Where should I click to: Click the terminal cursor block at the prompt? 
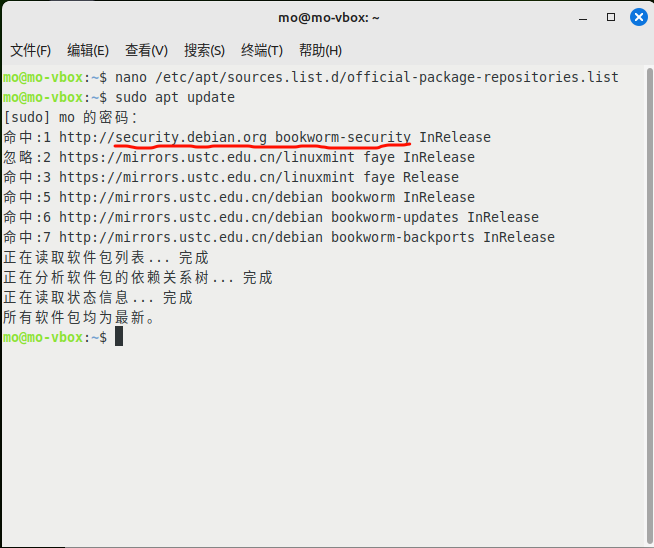click(119, 336)
